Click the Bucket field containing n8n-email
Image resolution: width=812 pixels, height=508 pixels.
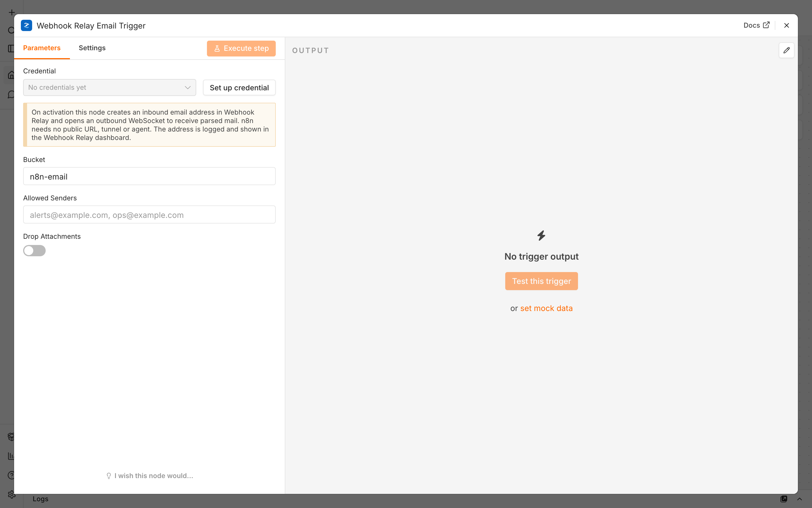click(x=149, y=176)
